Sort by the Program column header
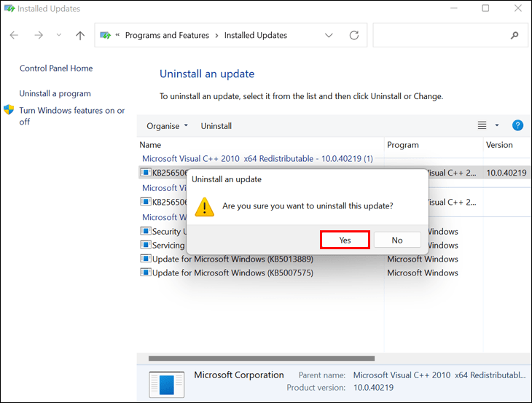 coord(403,145)
